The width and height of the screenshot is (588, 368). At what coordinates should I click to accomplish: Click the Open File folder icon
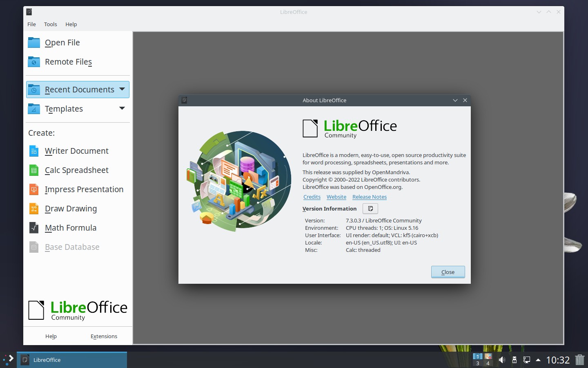click(34, 43)
